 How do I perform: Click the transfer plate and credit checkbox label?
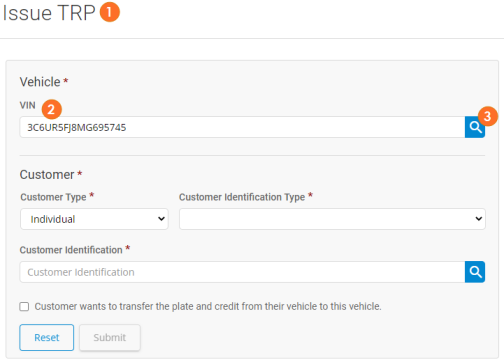(208, 306)
